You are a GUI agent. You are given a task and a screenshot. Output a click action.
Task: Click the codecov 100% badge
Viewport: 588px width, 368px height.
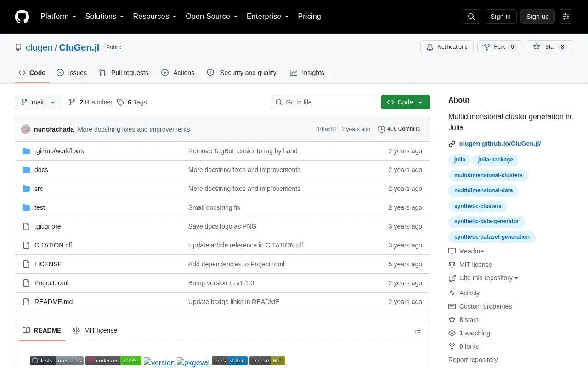click(113, 361)
